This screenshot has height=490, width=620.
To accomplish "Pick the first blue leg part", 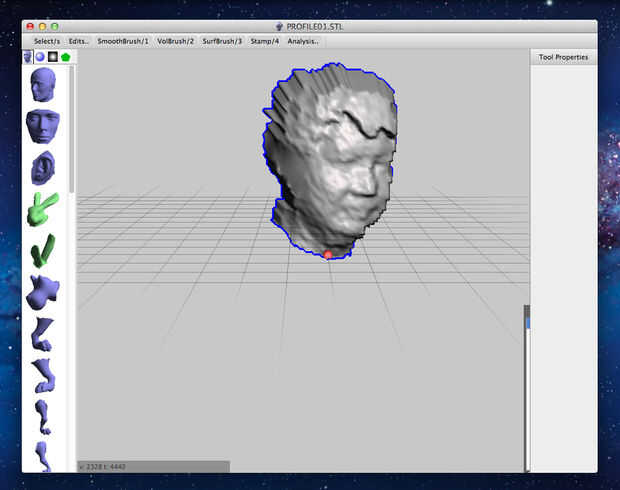I will click(x=43, y=334).
